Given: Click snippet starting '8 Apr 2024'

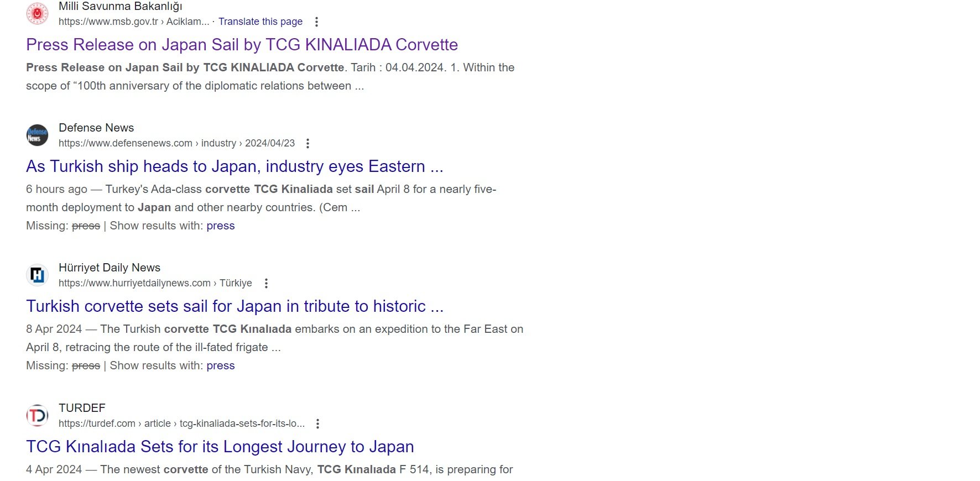Looking at the screenshot, I should (x=274, y=338).
